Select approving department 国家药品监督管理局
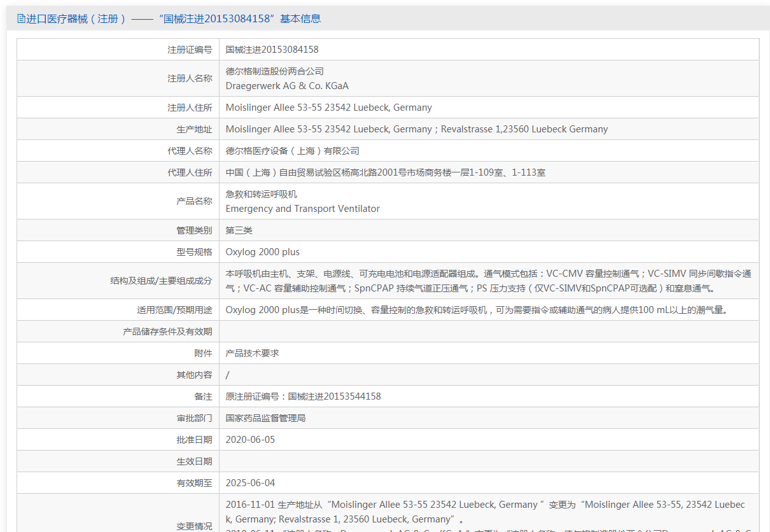Viewport: 770px width, 532px height. click(266, 418)
